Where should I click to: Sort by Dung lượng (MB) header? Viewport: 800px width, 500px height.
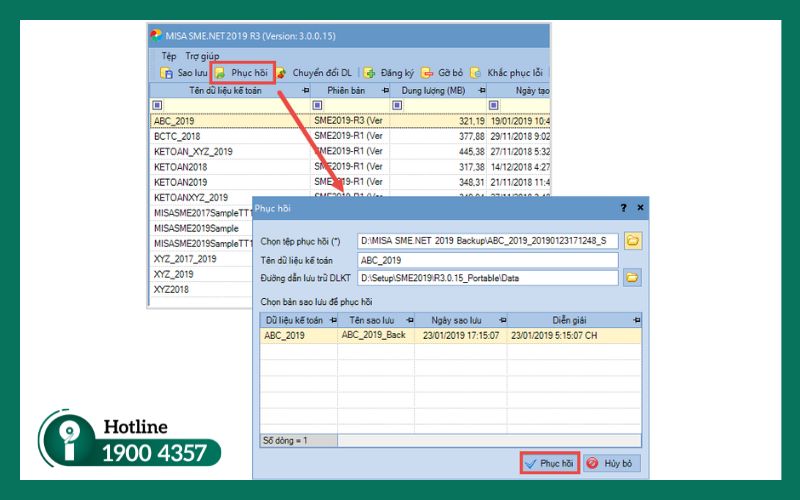(433, 91)
